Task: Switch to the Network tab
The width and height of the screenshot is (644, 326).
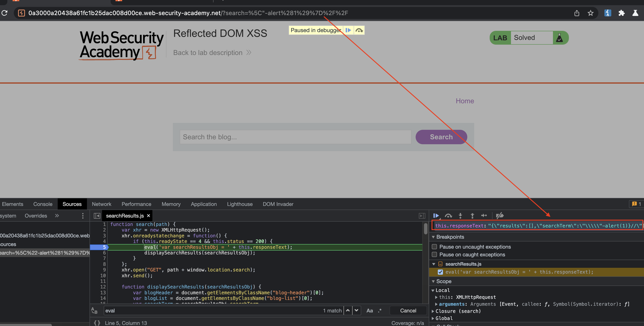Action: coord(102,204)
